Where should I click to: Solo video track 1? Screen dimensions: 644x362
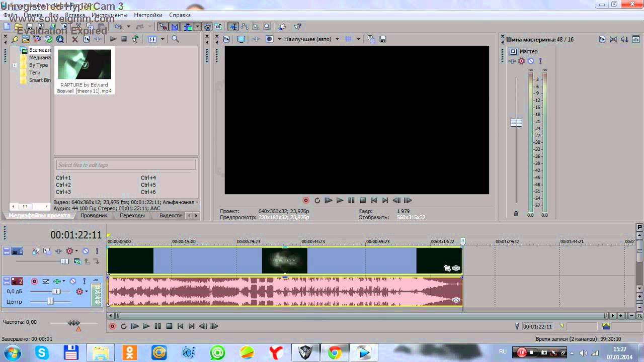coord(97,251)
